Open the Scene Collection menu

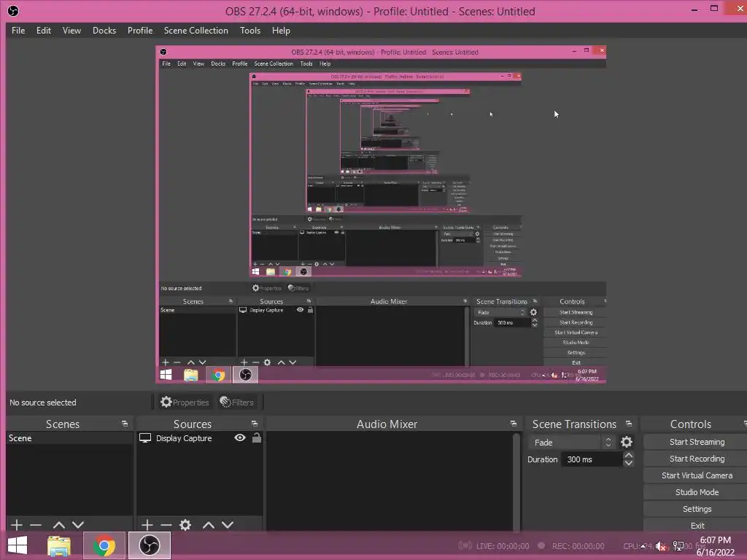coord(196,31)
